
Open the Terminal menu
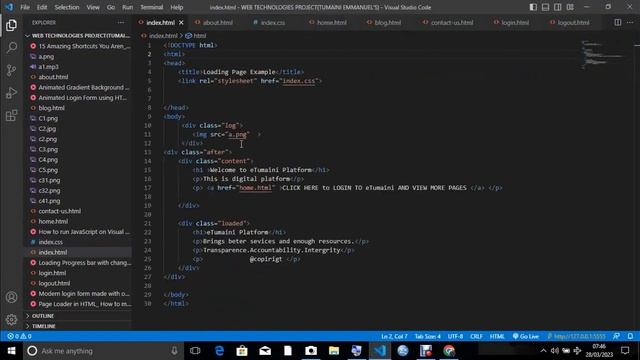point(151,7)
